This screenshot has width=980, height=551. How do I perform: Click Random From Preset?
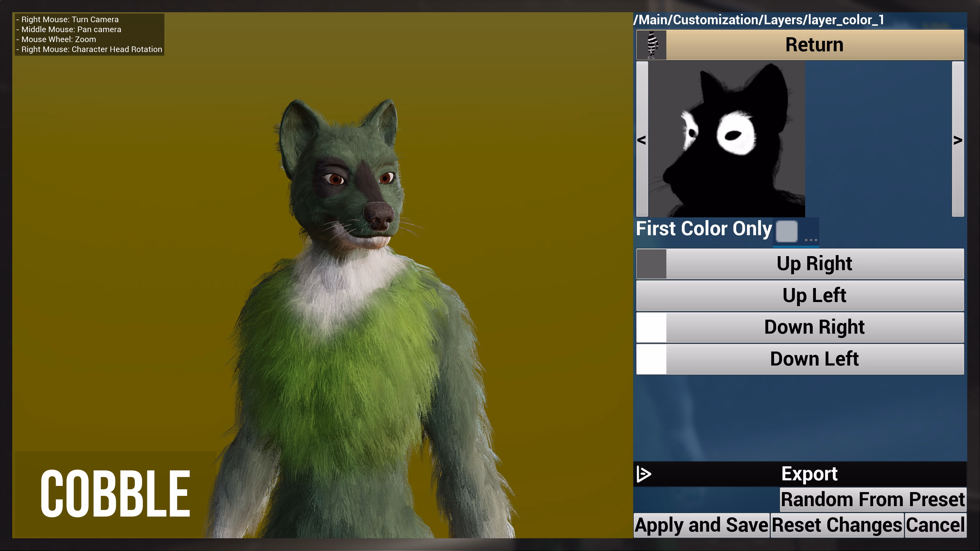[873, 499]
